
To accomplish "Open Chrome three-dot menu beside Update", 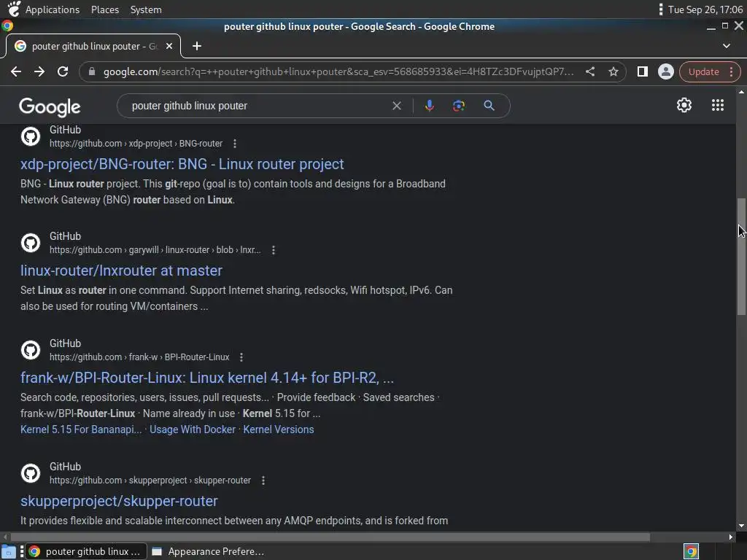I will coord(731,71).
